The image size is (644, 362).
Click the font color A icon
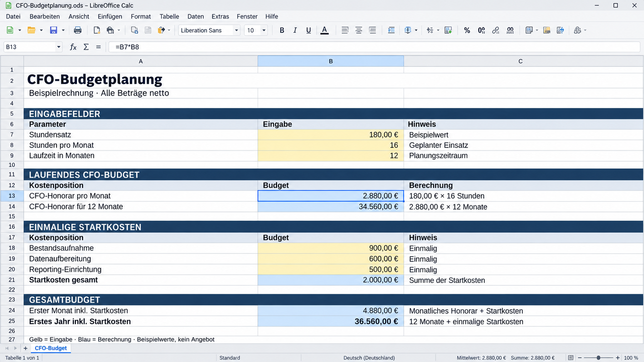coord(325,30)
